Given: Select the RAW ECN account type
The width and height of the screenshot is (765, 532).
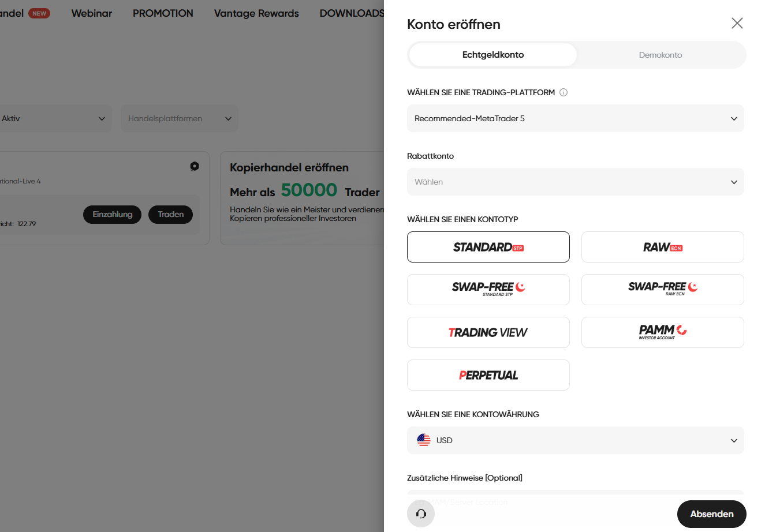Looking at the screenshot, I should (x=662, y=246).
